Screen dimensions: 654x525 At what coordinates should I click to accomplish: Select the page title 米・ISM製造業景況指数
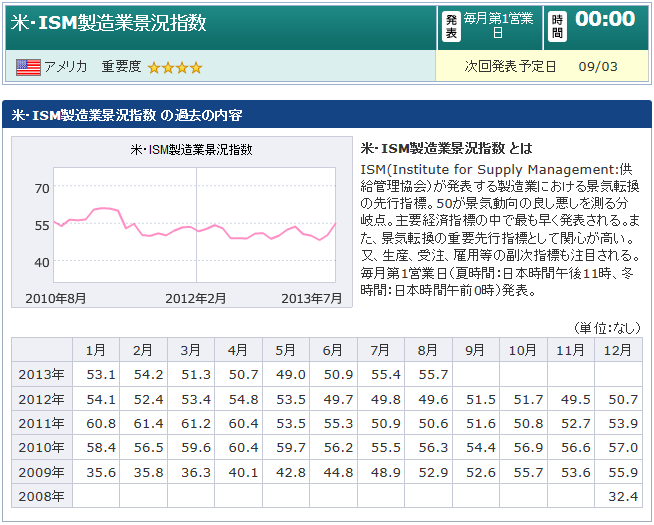click(108, 23)
